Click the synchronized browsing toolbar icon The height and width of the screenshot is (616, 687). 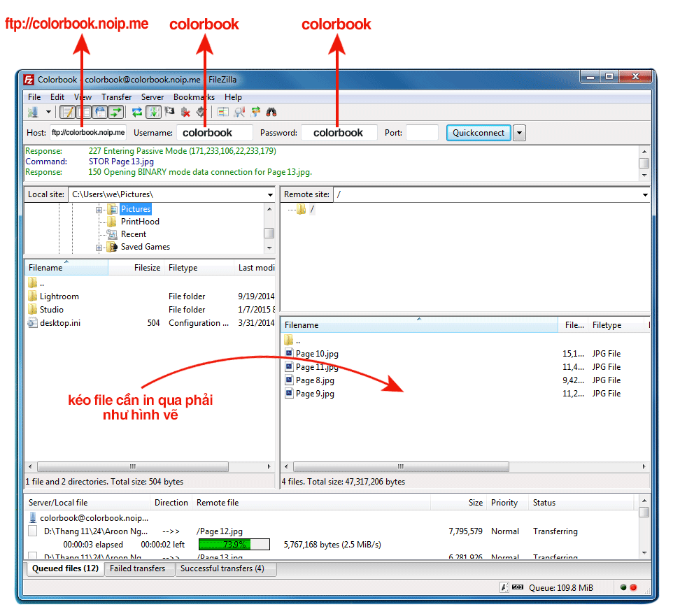point(255,112)
